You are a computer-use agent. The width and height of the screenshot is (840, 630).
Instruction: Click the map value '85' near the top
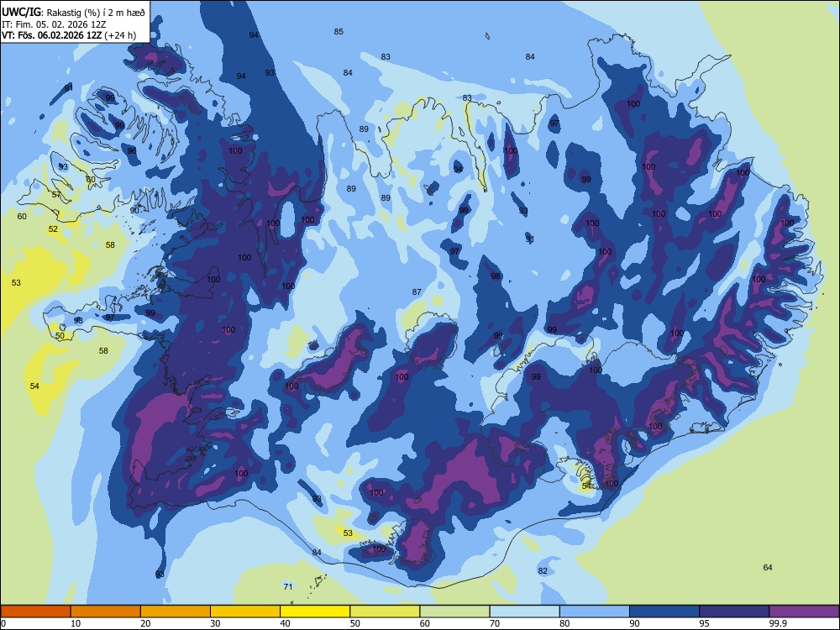[339, 32]
